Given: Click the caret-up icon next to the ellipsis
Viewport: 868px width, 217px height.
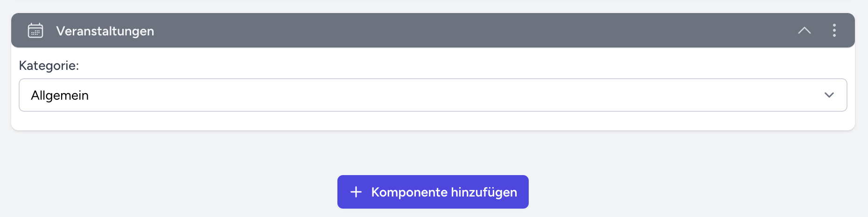Looking at the screenshot, I should click(804, 31).
